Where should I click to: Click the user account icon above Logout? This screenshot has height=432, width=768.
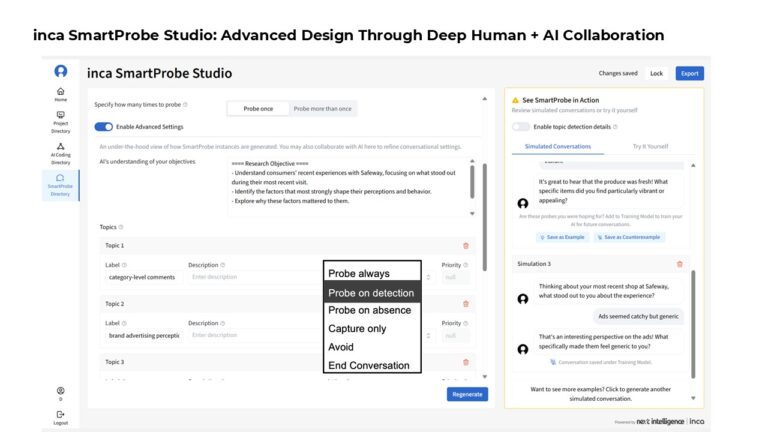[61, 391]
